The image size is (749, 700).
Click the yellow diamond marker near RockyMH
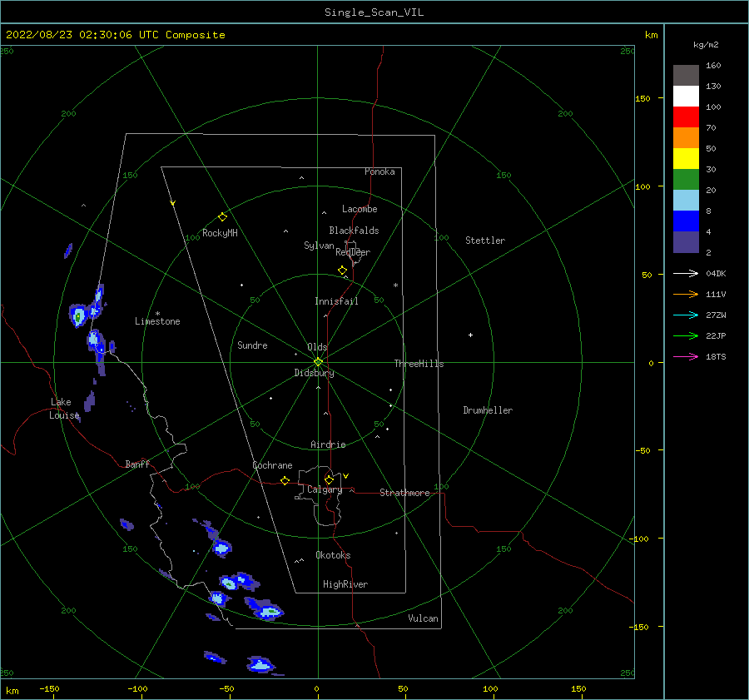(x=222, y=217)
